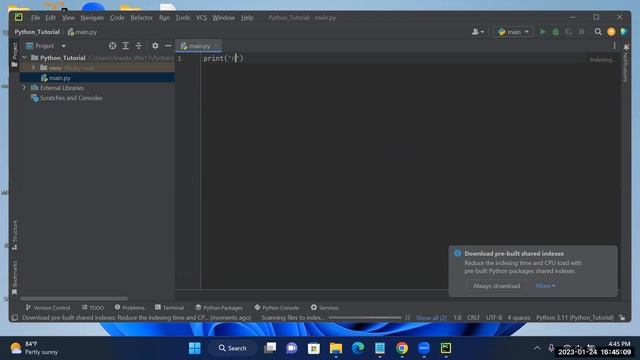This screenshot has height=360, width=640.
Task: Open the File menu
Action: point(36,18)
